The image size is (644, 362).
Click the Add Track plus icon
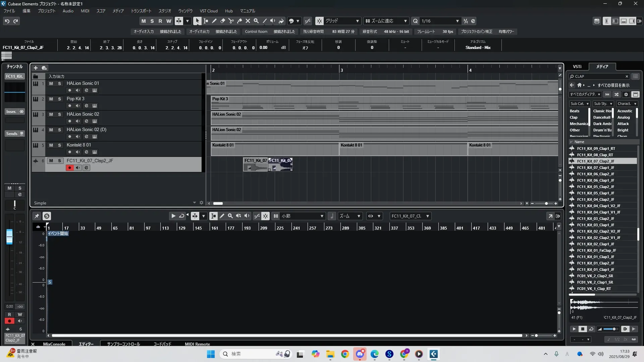pos(36,68)
